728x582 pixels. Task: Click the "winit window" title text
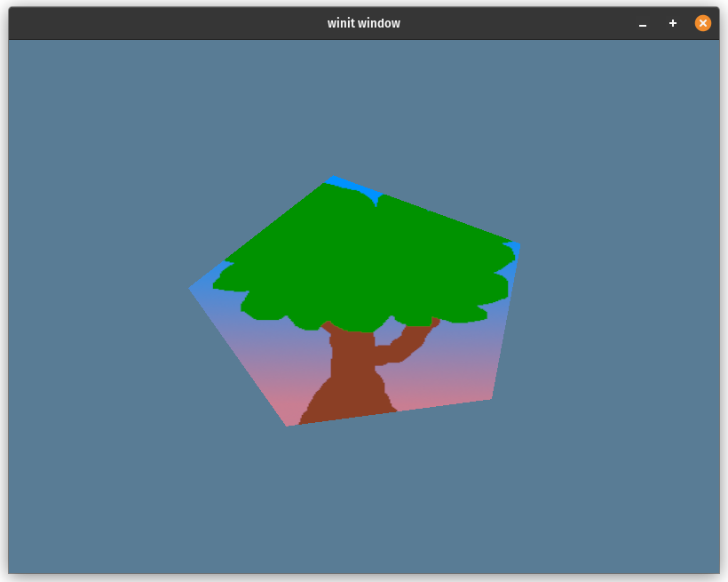[363, 23]
